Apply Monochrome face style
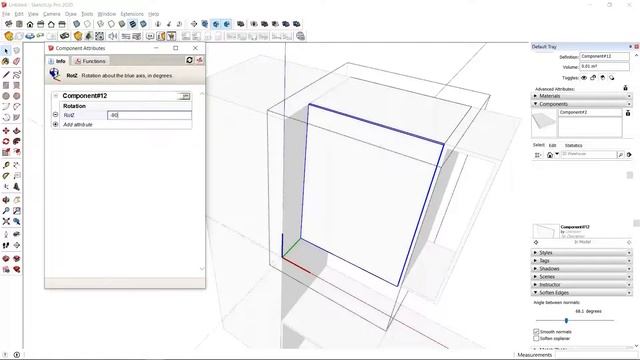Image resolution: width=640 pixels, height=360 pixels. coord(143,24)
